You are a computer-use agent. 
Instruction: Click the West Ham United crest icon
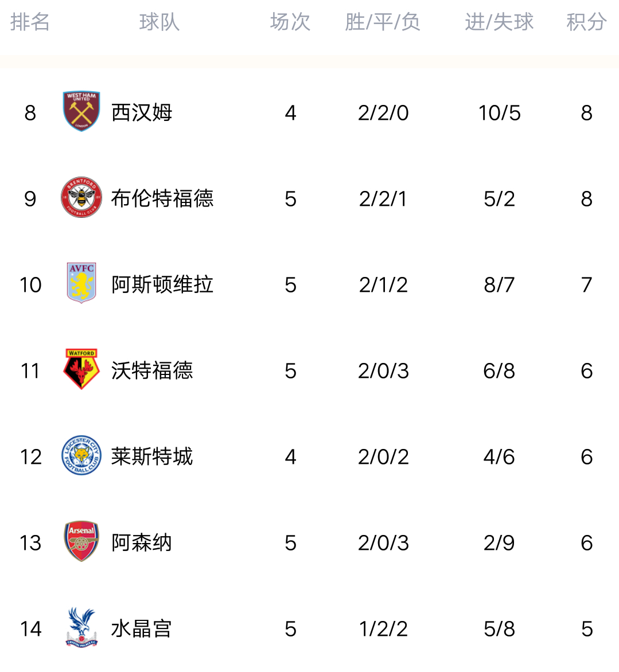(x=81, y=111)
